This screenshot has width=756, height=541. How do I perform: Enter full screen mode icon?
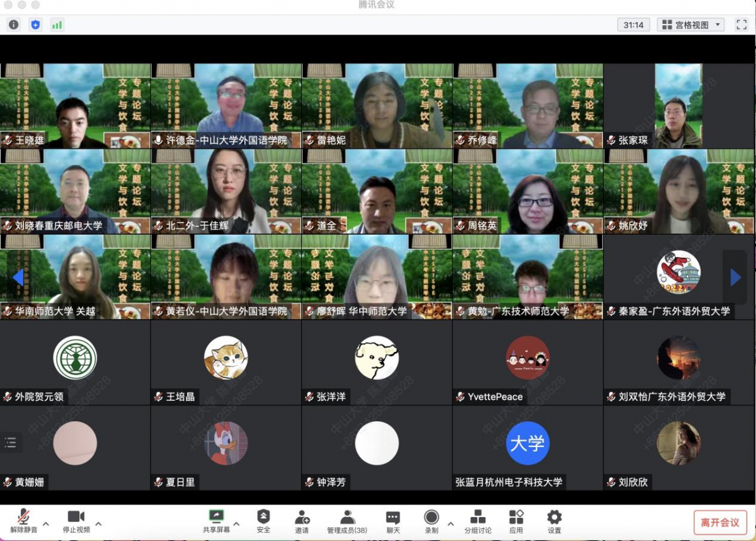[x=741, y=25]
